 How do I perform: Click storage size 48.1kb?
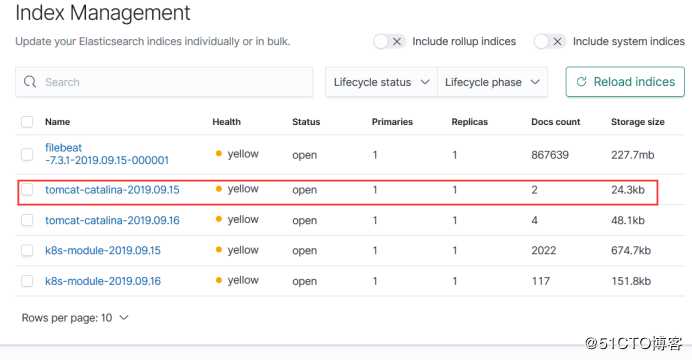coord(628,220)
